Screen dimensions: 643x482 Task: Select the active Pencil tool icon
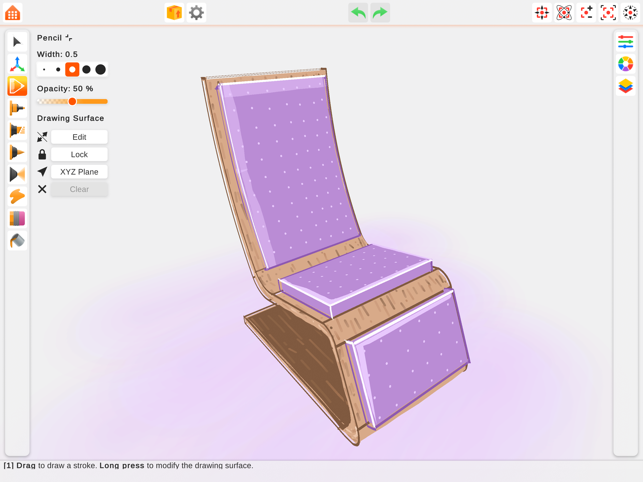17,86
